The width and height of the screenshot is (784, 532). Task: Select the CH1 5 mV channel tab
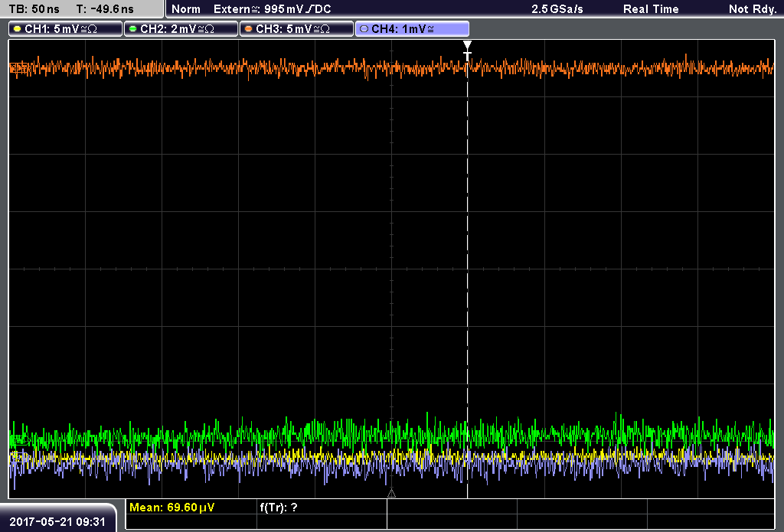[66, 29]
